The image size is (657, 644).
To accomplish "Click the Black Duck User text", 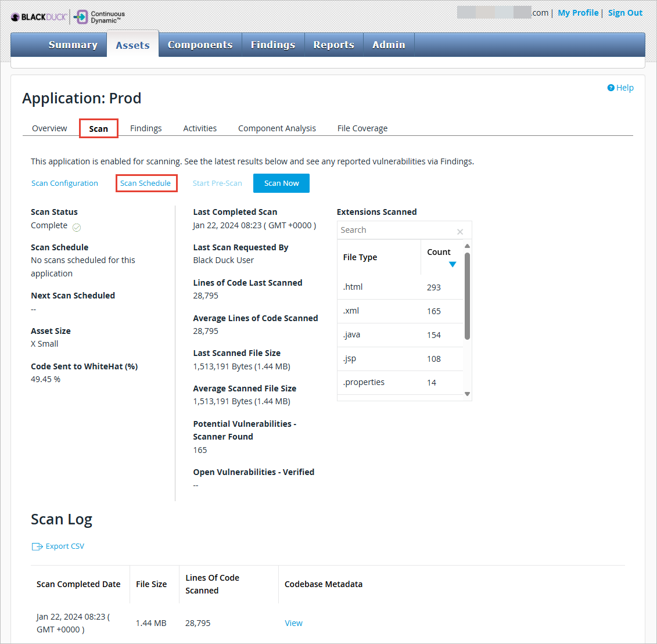I will (x=223, y=260).
